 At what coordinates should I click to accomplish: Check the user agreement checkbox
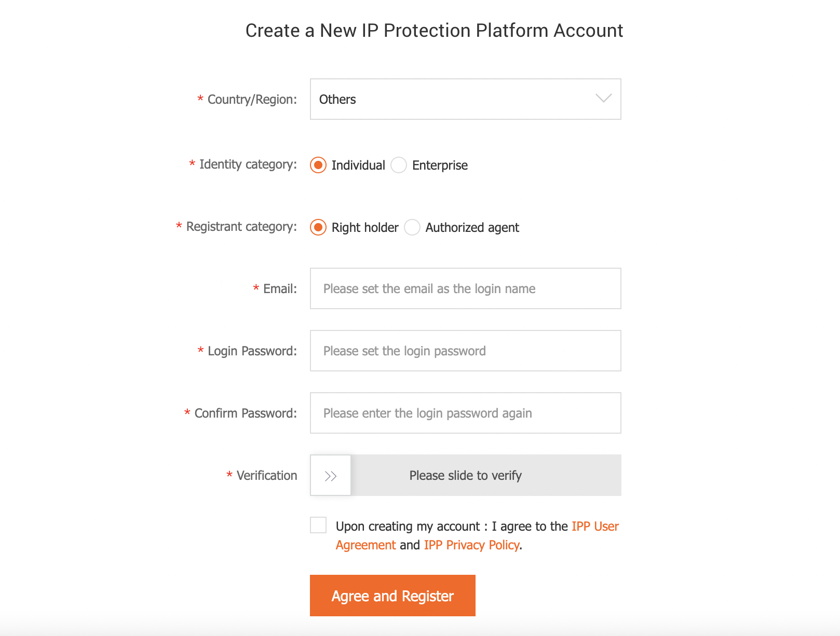click(x=318, y=525)
